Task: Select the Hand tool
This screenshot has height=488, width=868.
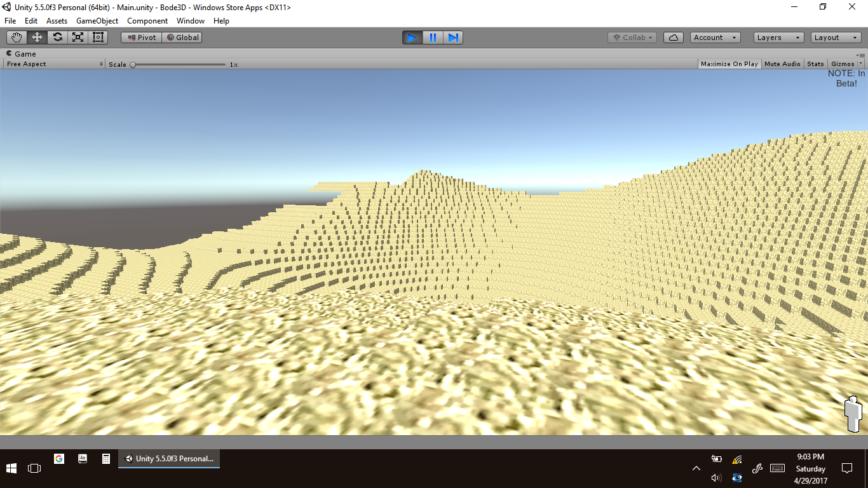Action: click(17, 37)
